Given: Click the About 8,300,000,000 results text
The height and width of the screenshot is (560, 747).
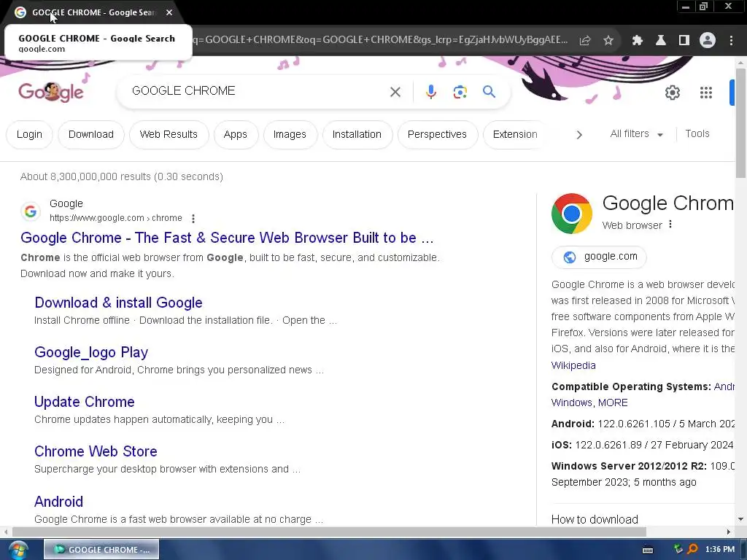Looking at the screenshot, I should [122, 176].
